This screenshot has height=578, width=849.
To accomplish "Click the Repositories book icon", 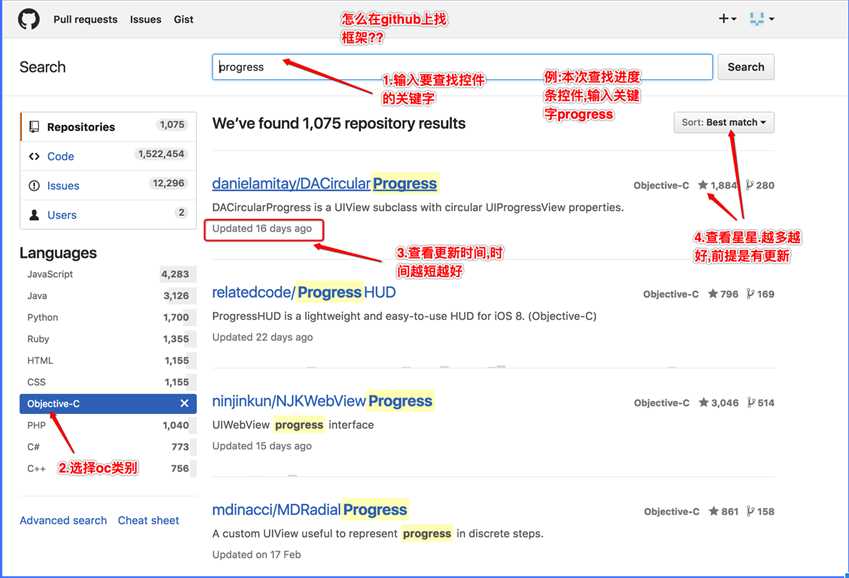I will 34,127.
